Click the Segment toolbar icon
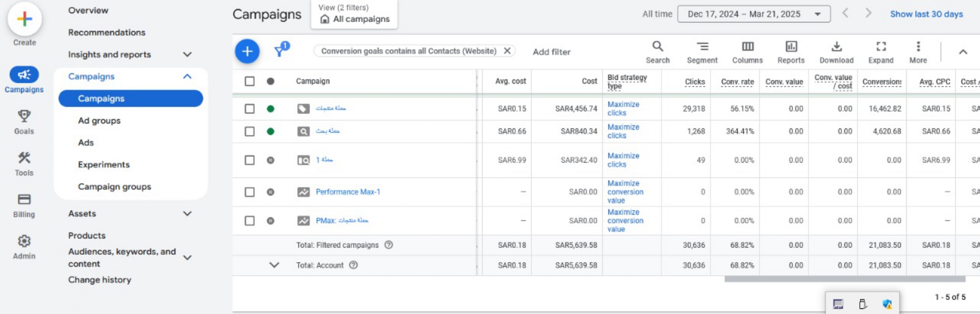The width and height of the screenshot is (980, 314). 702,47
